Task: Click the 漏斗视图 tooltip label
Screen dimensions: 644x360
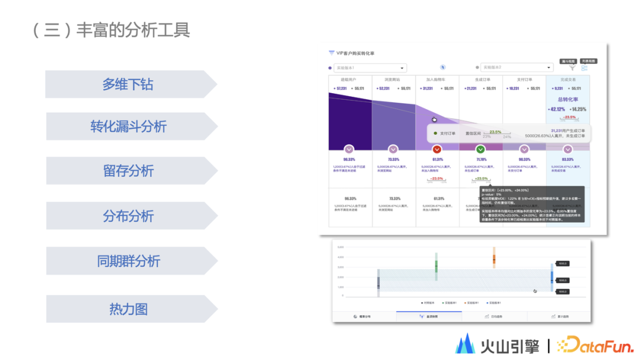Action: pos(568,61)
